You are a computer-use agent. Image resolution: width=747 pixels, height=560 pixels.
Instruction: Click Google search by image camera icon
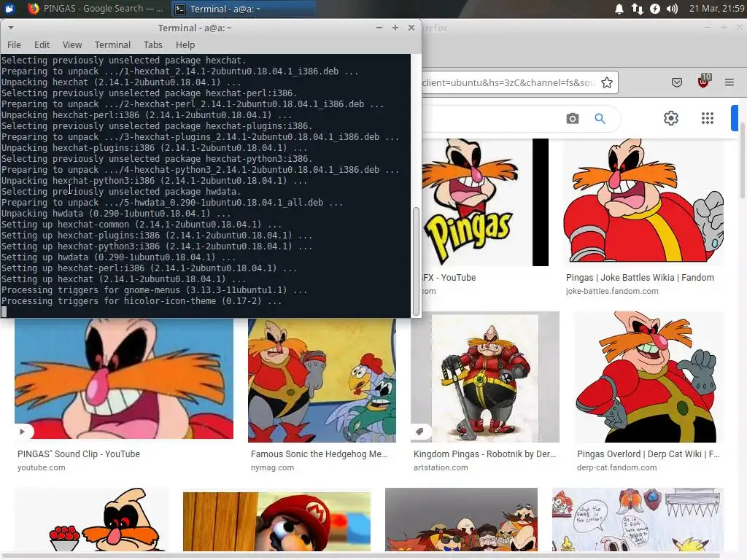pos(573,119)
